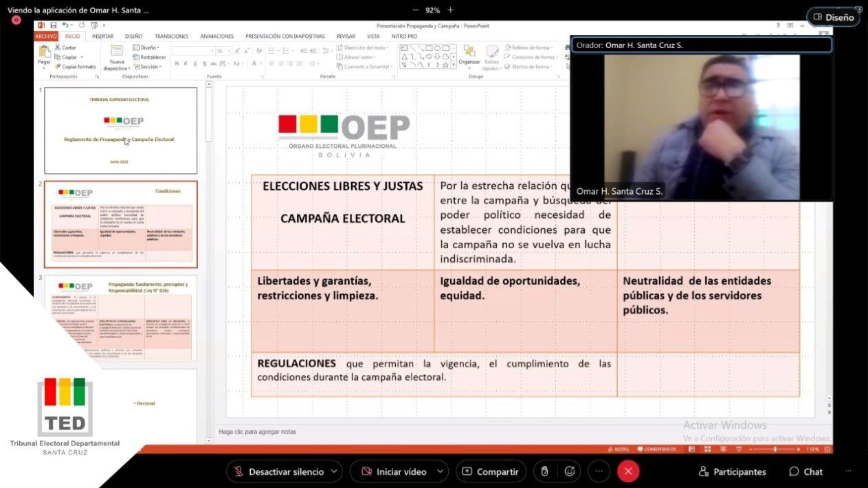The image size is (868, 488).
Task: Expand the audio options arrow beside Desactivar silencio
Action: [334, 472]
